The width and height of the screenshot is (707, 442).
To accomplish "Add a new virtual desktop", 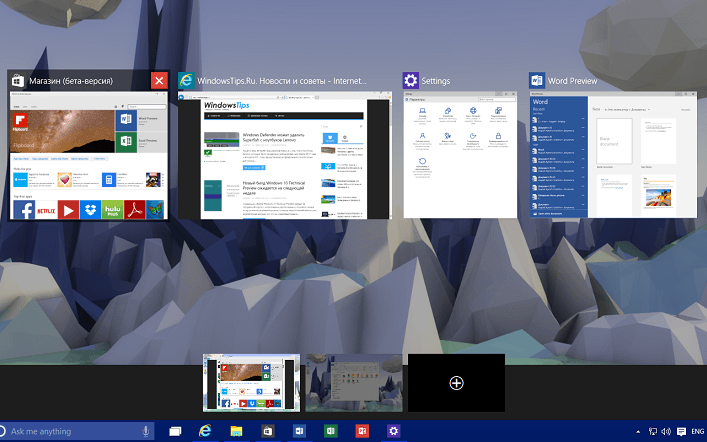I will point(456,383).
